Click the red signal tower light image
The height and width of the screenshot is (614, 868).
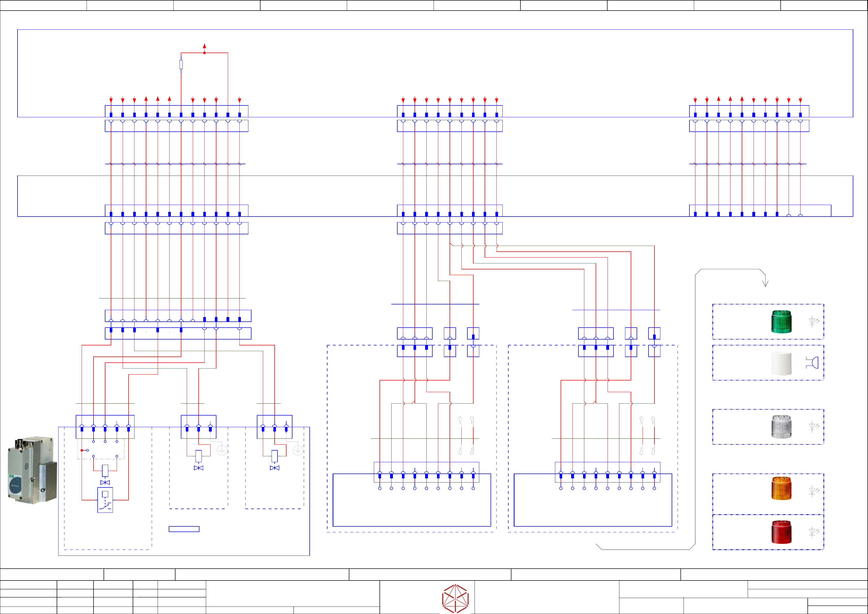click(781, 532)
